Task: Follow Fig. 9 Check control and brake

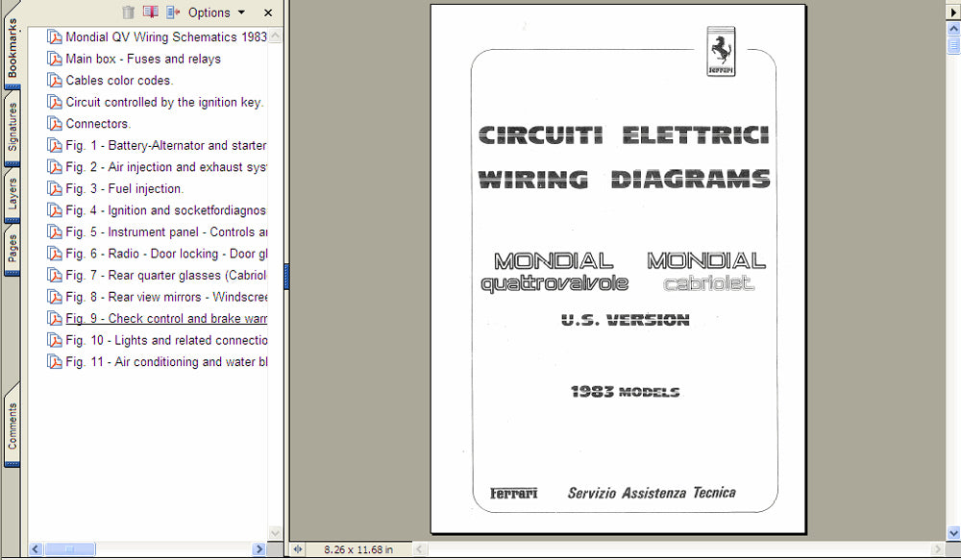Action: [x=165, y=319]
